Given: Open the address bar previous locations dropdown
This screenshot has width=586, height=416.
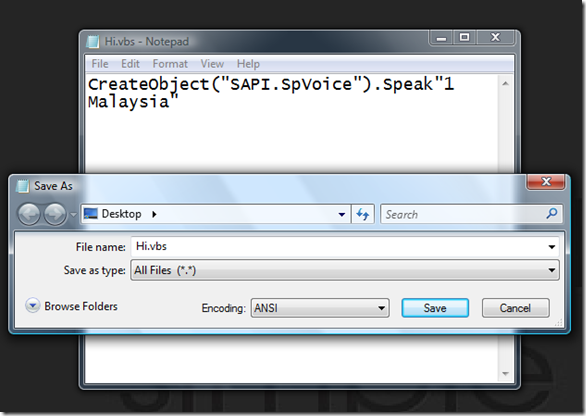Looking at the screenshot, I should pyautogui.click(x=342, y=215).
